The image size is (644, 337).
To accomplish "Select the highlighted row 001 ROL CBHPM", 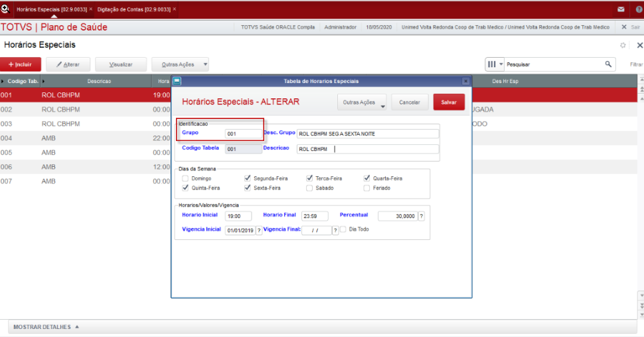I will pyautogui.click(x=85, y=95).
